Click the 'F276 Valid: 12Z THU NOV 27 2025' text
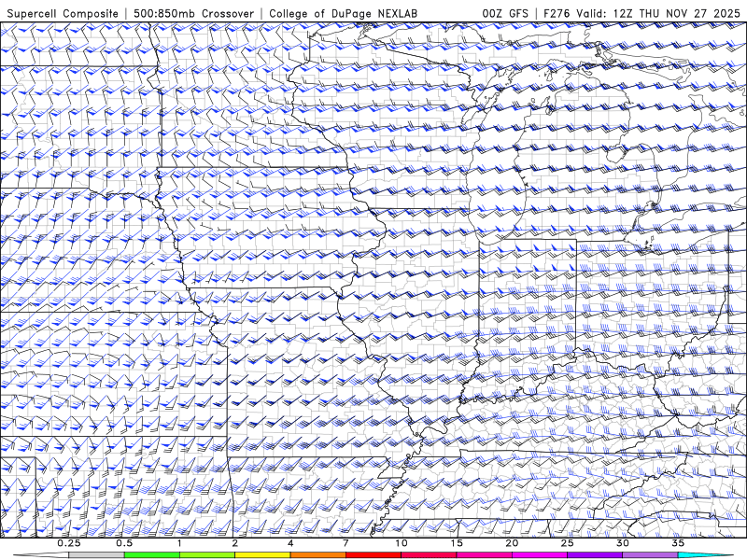 coord(641,14)
